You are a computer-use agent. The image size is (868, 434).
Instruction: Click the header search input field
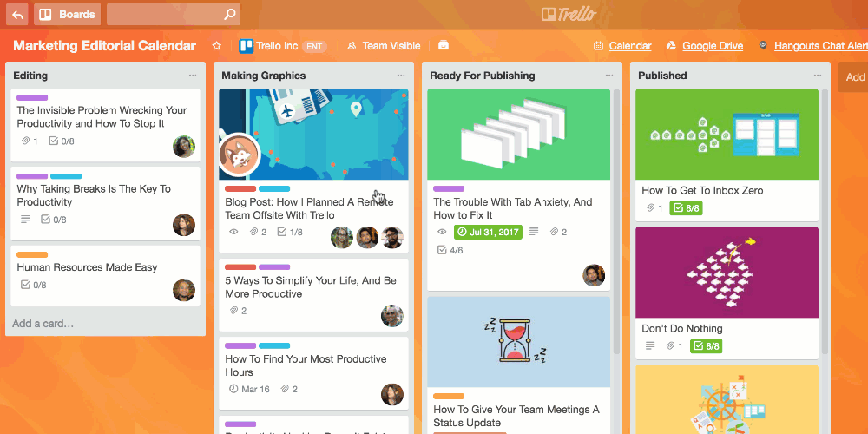point(165,15)
